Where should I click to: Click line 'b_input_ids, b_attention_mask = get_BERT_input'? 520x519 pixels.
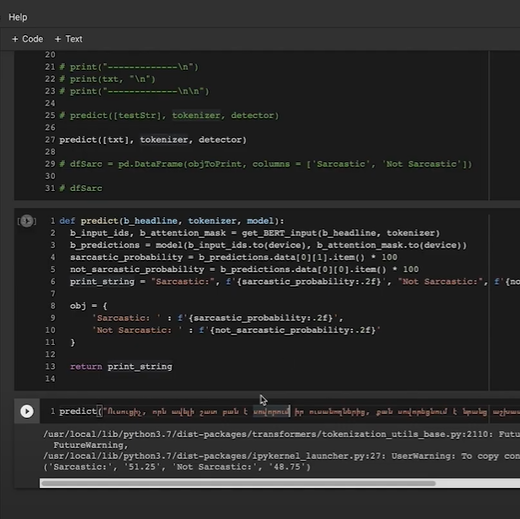pyautogui.click(x=255, y=233)
